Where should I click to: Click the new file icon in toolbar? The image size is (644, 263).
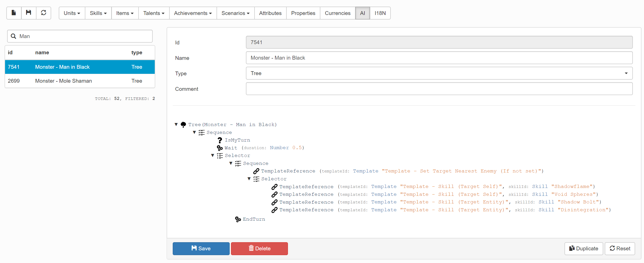pyautogui.click(x=14, y=13)
